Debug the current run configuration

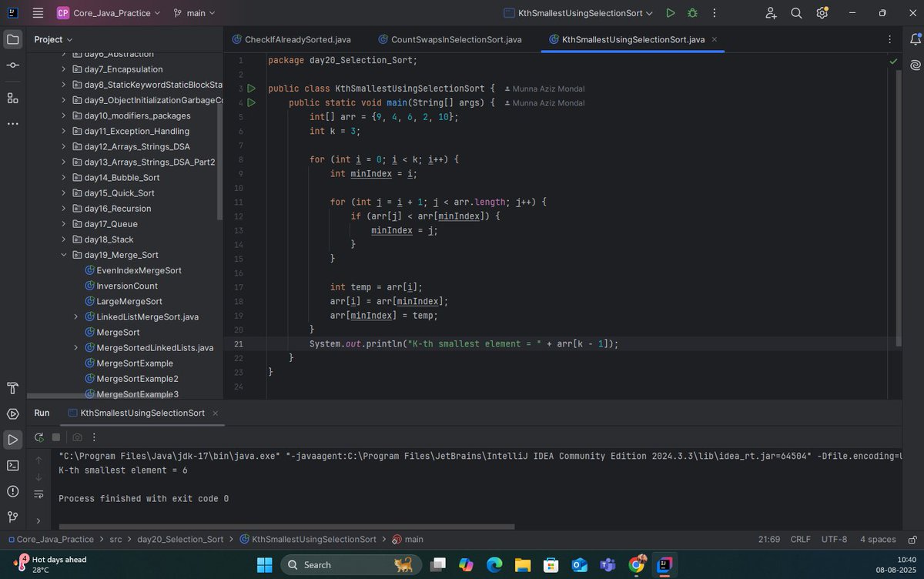pyautogui.click(x=692, y=13)
